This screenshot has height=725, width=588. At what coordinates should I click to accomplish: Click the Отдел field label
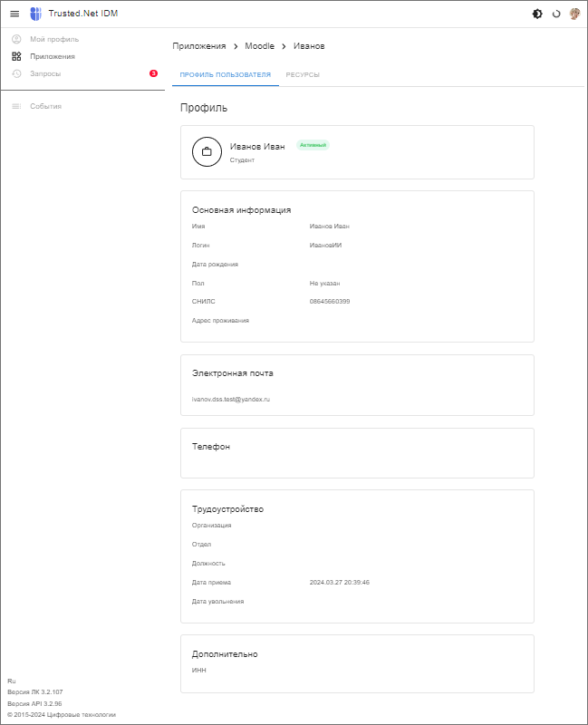pos(201,545)
